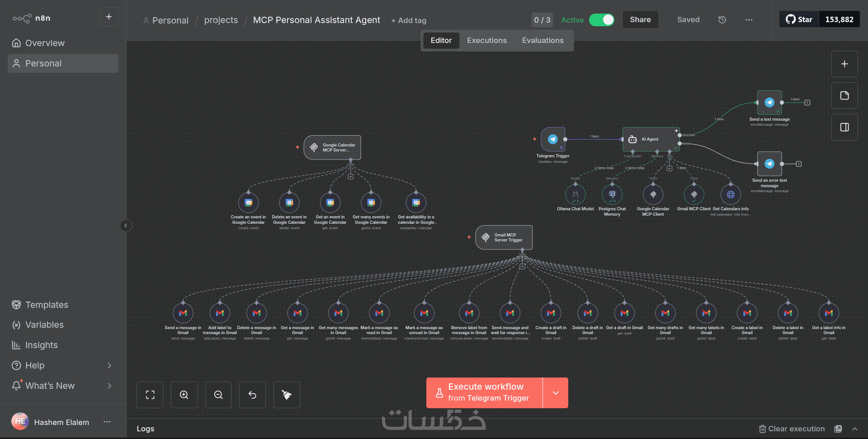868x439 pixels.
Task: Click the GitHub Star button
Action: tap(799, 19)
